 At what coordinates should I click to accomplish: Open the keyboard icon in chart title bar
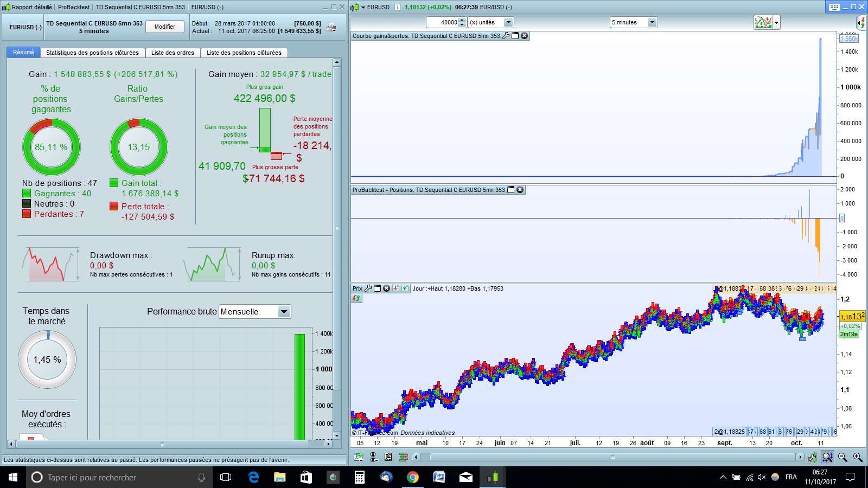point(834,7)
